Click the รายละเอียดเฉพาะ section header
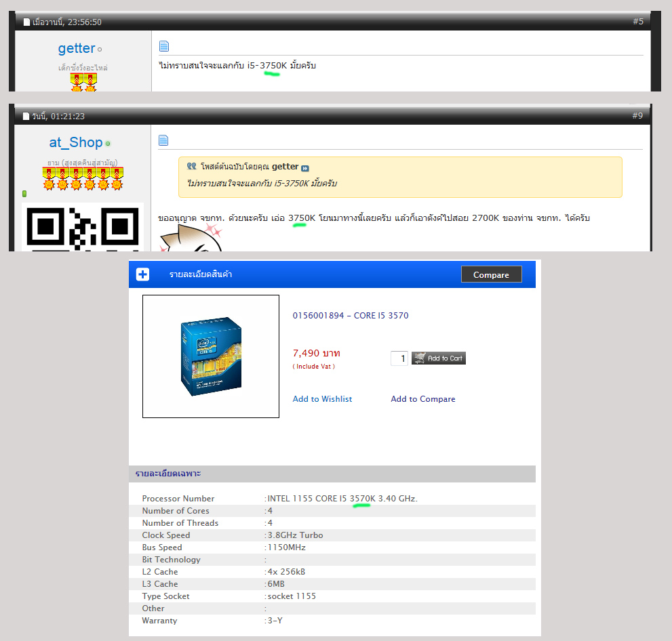The height and width of the screenshot is (641, 672). tap(168, 474)
